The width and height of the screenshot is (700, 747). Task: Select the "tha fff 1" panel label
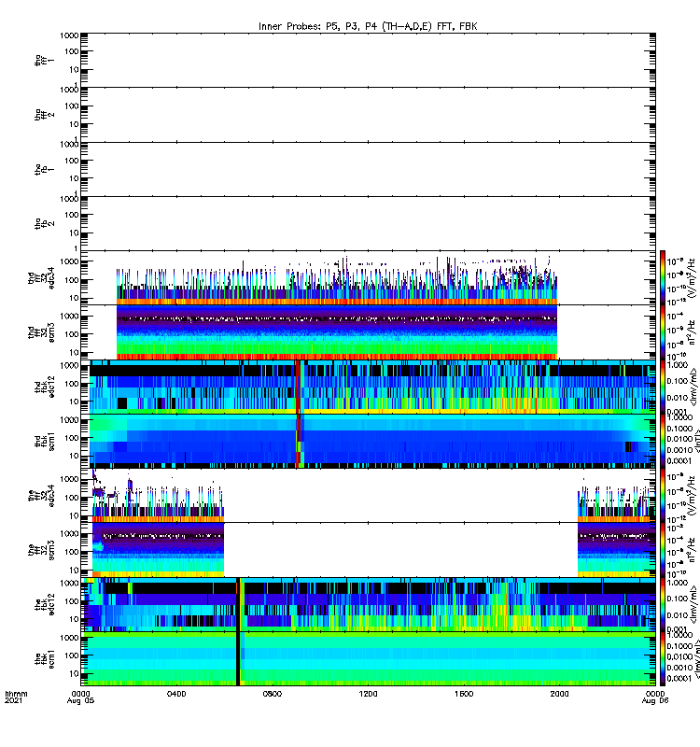[44, 60]
